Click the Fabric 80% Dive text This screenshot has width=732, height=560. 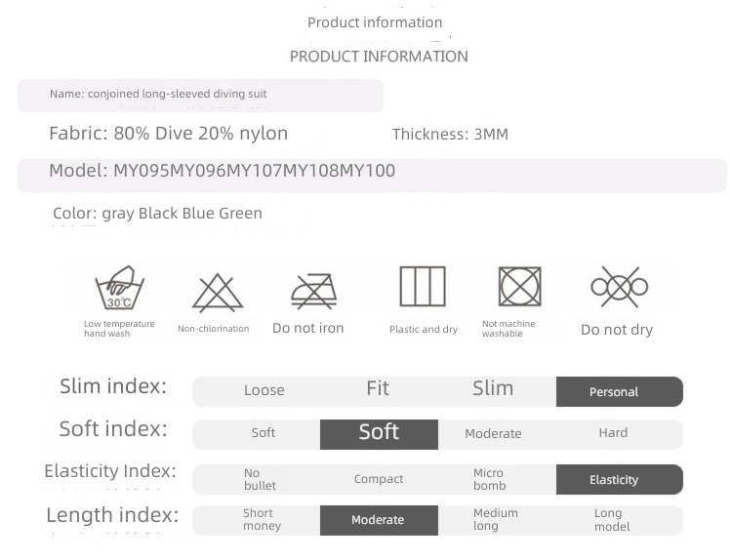pos(169,134)
